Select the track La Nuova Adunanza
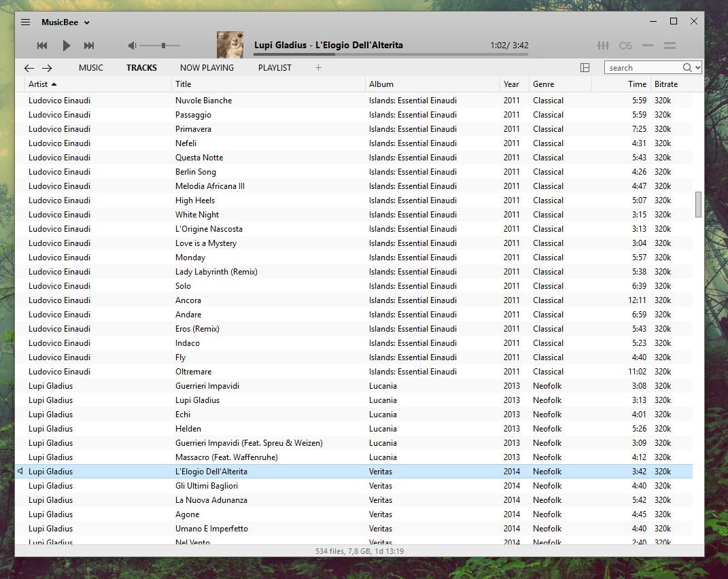This screenshot has height=579, width=728. (353, 500)
